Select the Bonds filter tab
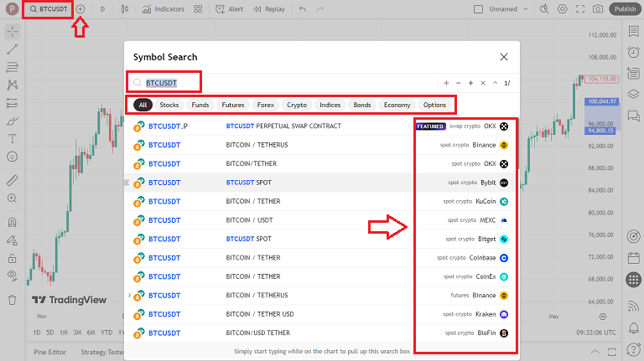This screenshot has width=644, height=361. tap(362, 105)
